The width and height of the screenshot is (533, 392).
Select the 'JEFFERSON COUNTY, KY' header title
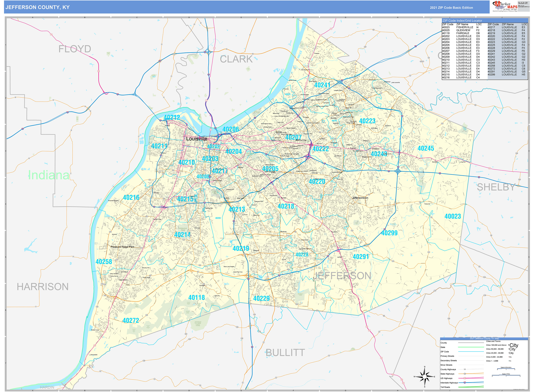coord(38,7)
